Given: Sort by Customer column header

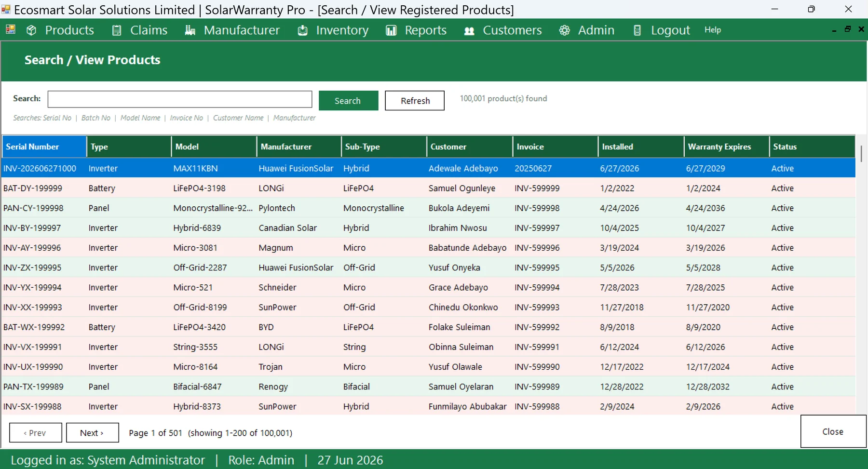Looking at the screenshot, I should (470, 147).
